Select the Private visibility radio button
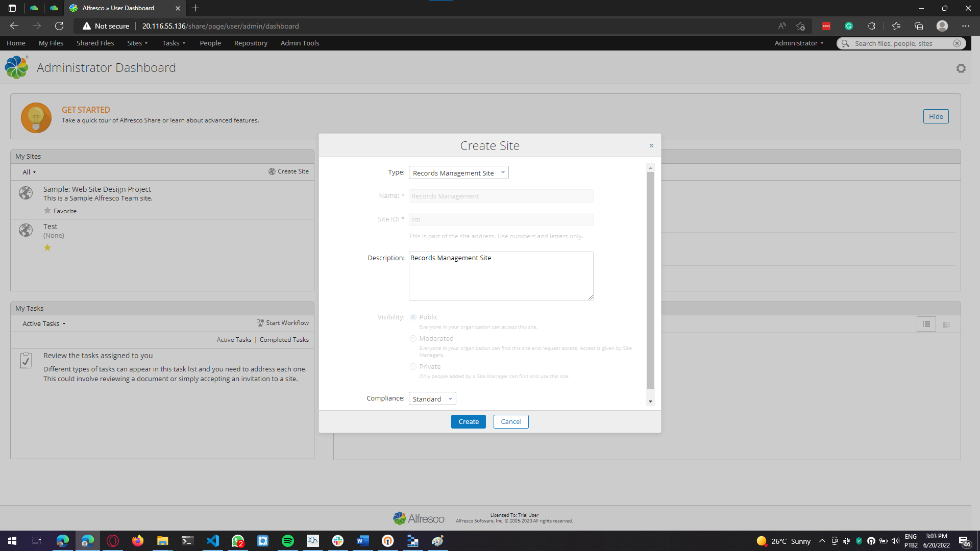980x551 pixels. [x=413, y=367]
